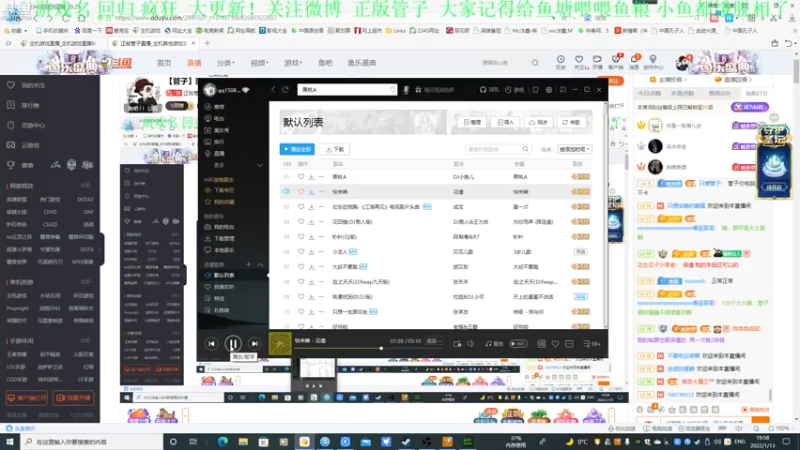Collapse the self-created playlists section
This screenshot has height=450, width=800.
260,264
